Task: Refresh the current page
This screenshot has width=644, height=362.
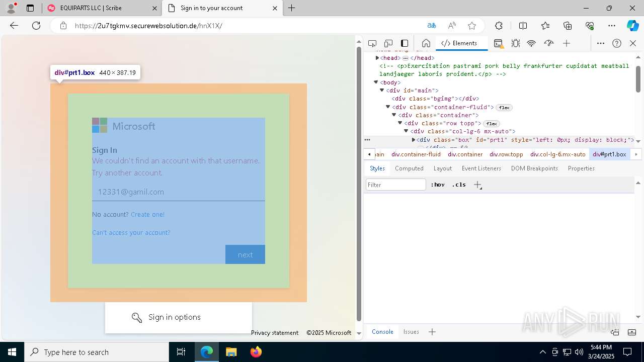Action: (36, 26)
